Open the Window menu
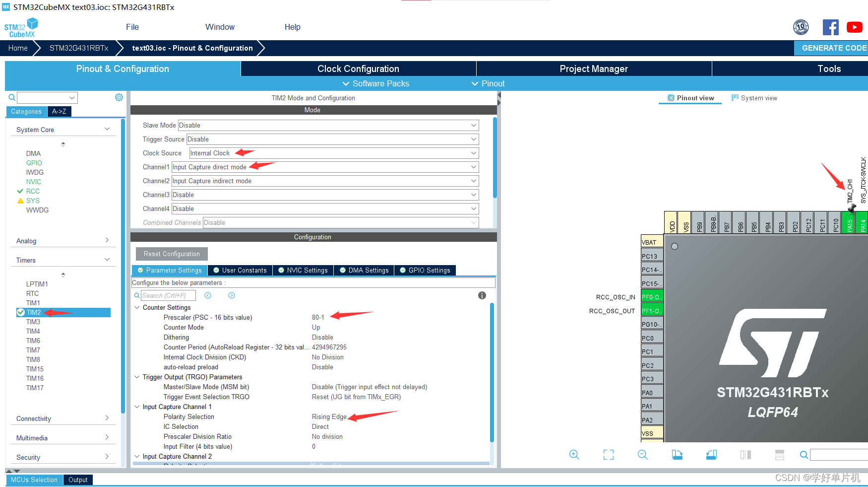 coord(220,27)
